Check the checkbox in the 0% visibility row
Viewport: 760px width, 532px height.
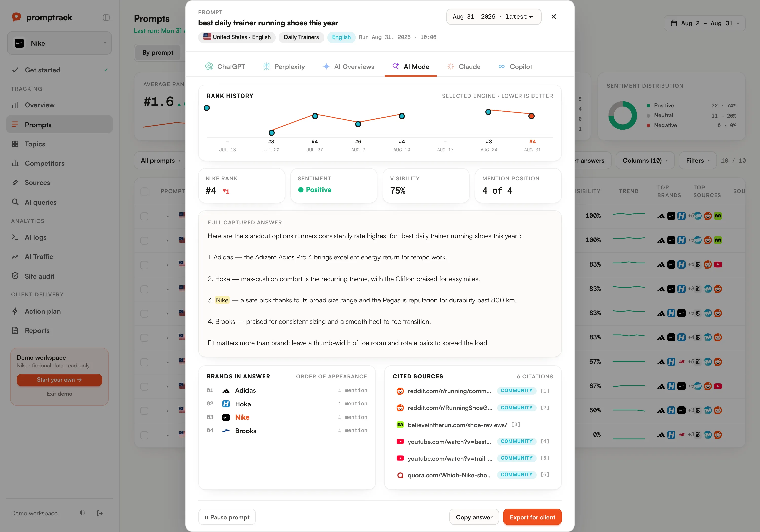(144, 435)
